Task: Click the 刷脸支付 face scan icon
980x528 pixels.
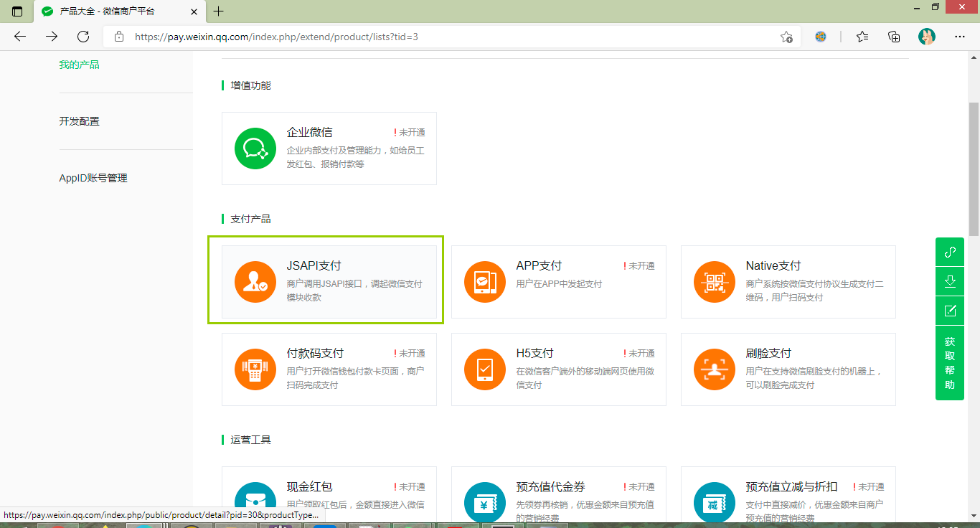Action: [x=715, y=369]
